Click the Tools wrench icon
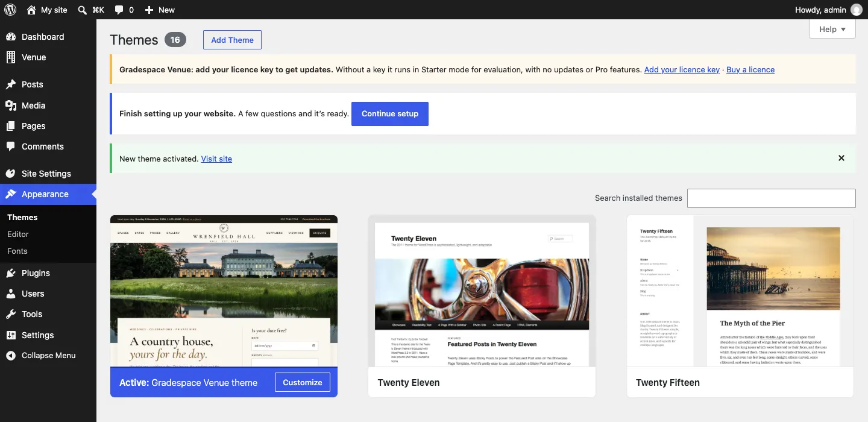 (x=11, y=314)
